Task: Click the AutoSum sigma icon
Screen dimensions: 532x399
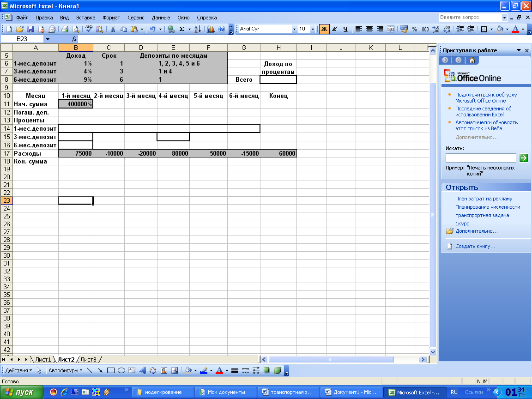Action: tap(182, 29)
